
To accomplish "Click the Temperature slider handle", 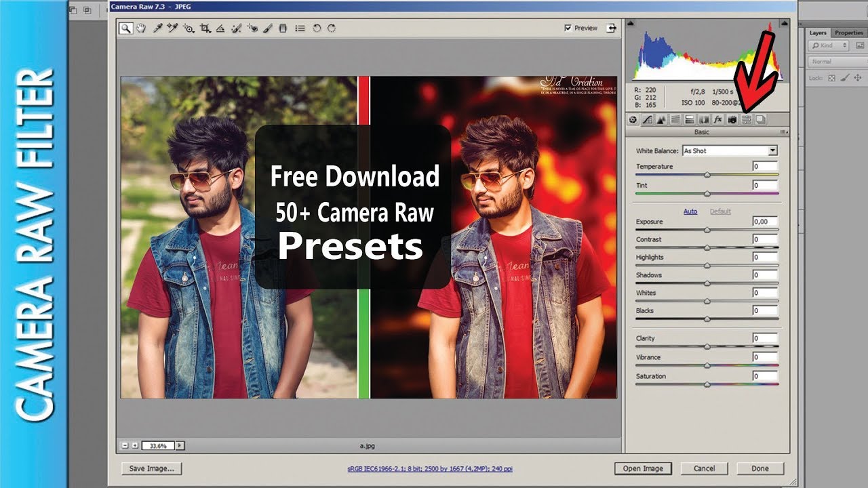I will (707, 175).
